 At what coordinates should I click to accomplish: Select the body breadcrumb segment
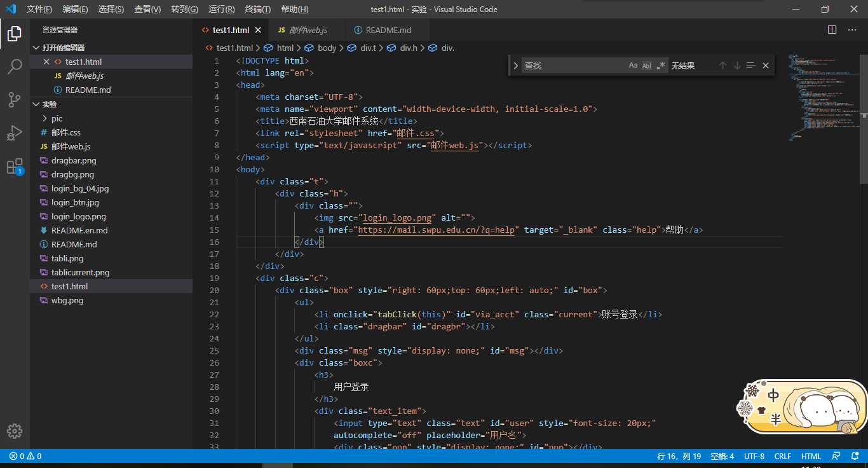[x=322, y=48]
